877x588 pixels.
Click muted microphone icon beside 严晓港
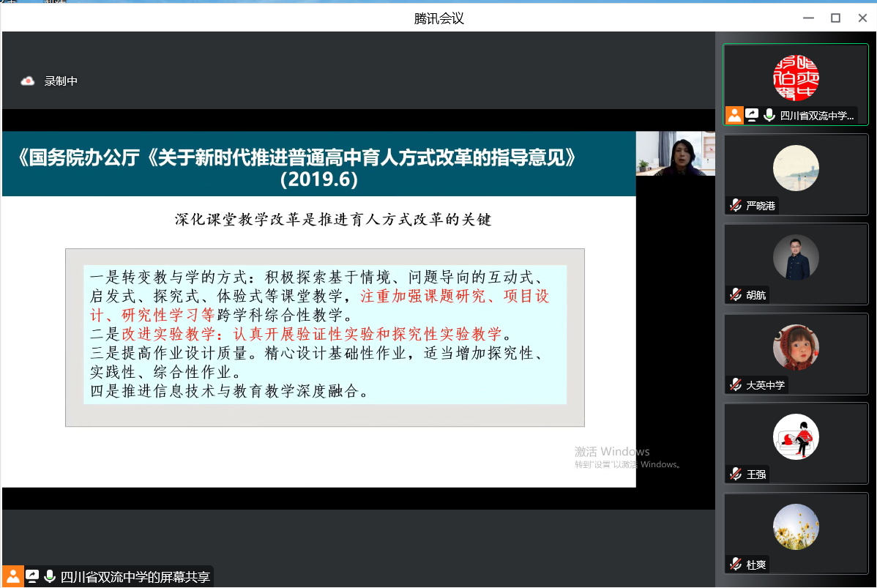735,206
